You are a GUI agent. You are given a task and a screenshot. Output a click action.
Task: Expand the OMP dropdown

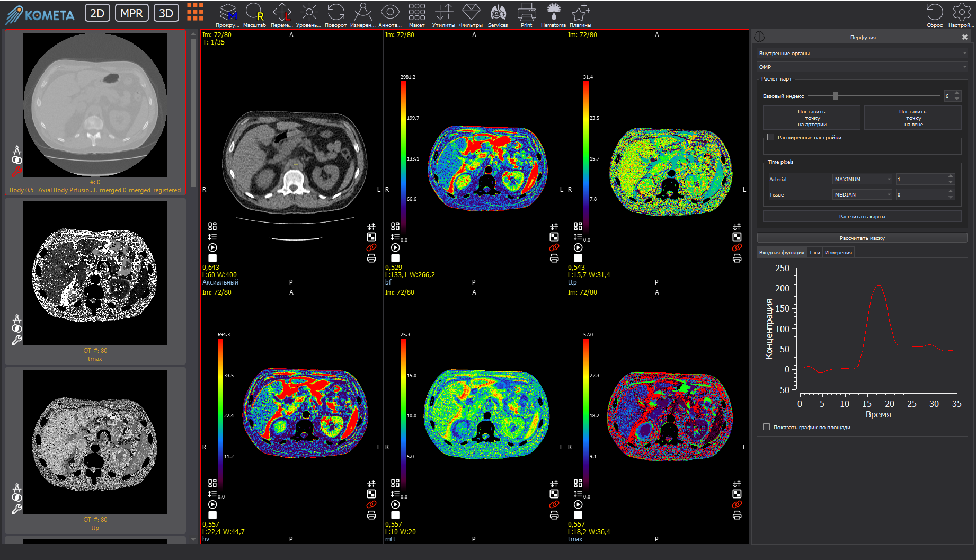pos(863,67)
